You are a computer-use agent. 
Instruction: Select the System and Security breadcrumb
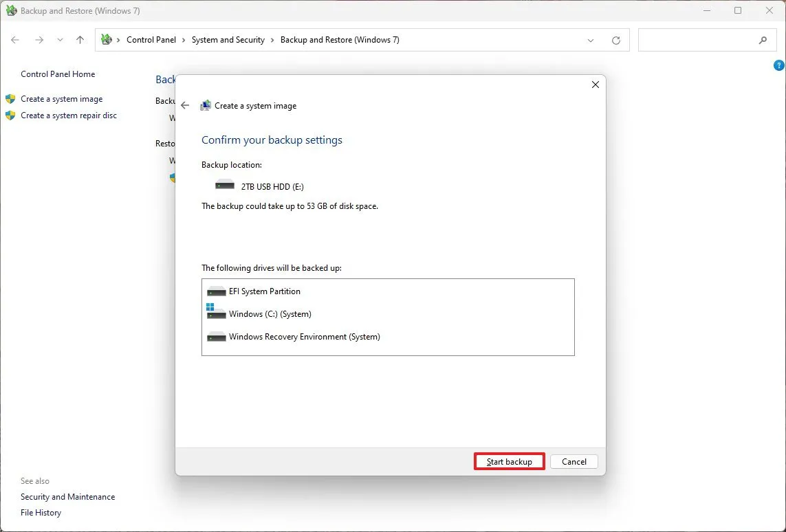click(x=228, y=40)
